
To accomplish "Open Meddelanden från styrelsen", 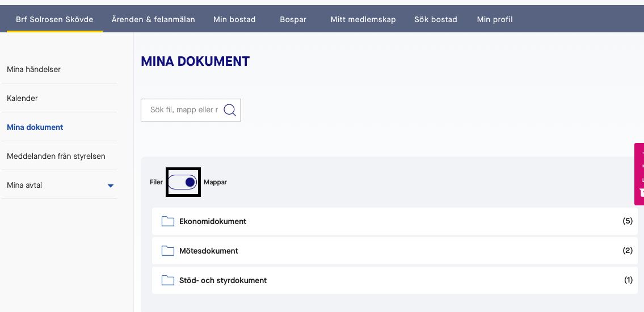I will pos(56,156).
